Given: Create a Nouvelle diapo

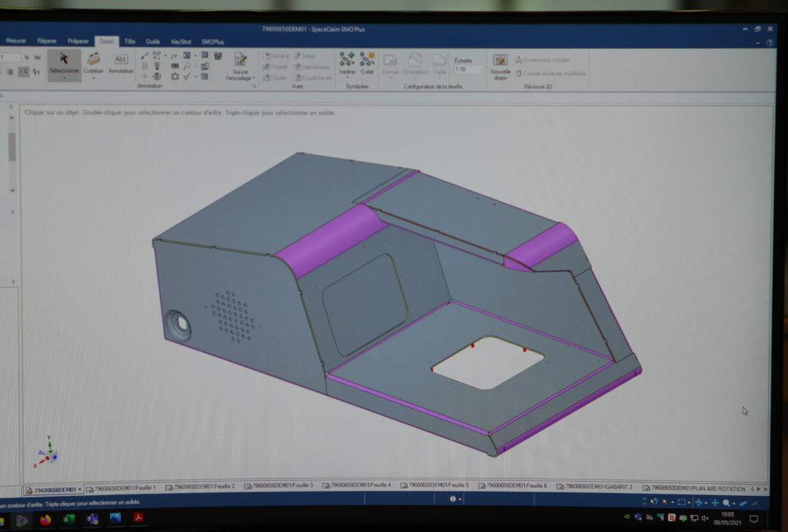Looking at the screenshot, I should pos(500,67).
